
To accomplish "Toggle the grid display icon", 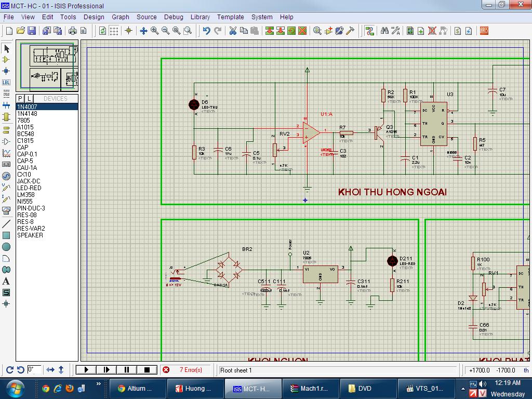I will 114,31.
